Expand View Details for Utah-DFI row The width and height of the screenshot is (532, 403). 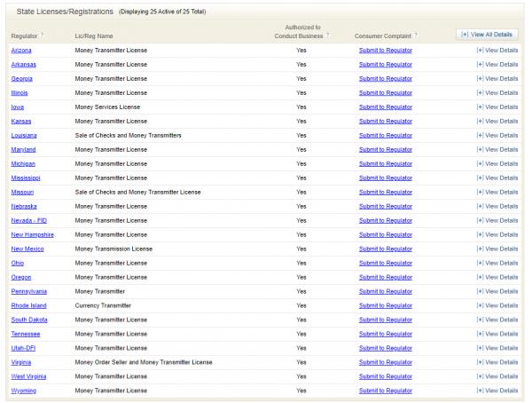pos(497,348)
